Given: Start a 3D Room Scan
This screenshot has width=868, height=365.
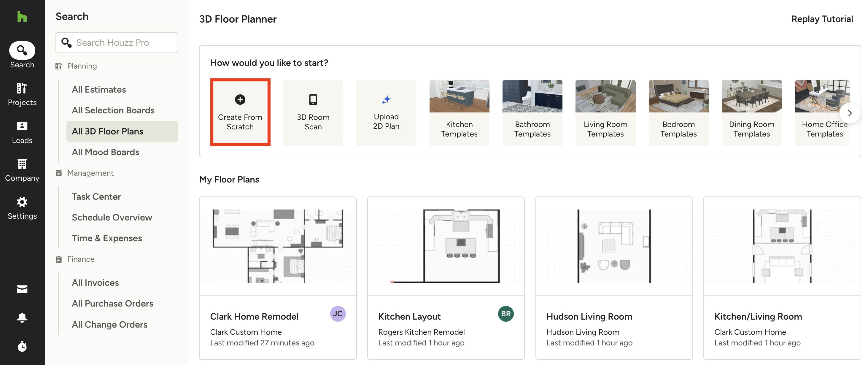Looking at the screenshot, I should point(313,112).
